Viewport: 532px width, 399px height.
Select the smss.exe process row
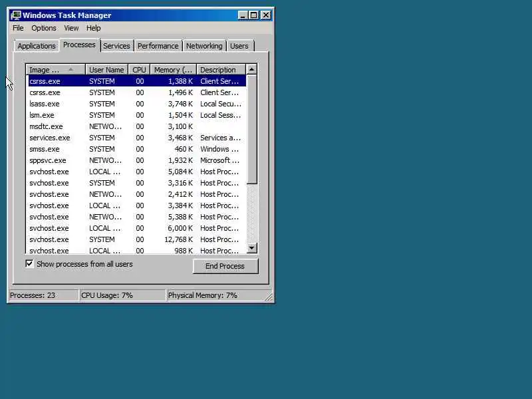pos(137,149)
